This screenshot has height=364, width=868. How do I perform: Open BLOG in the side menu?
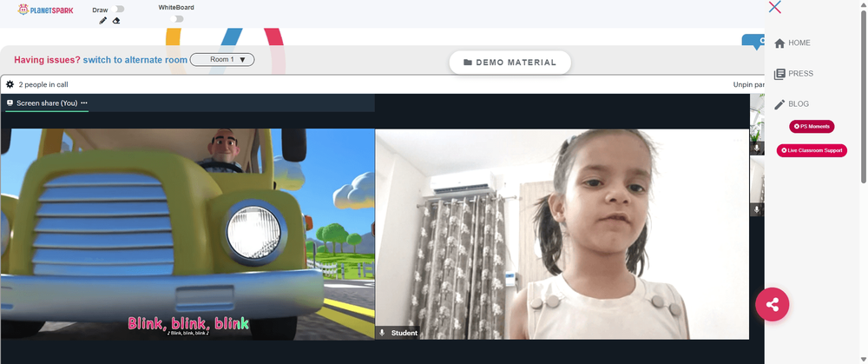(x=792, y=104)
